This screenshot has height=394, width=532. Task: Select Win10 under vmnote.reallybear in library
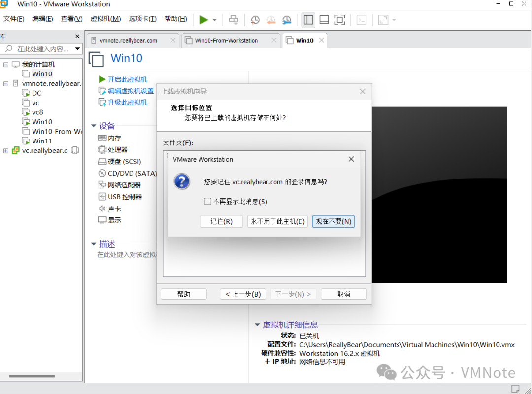(42, 122)
